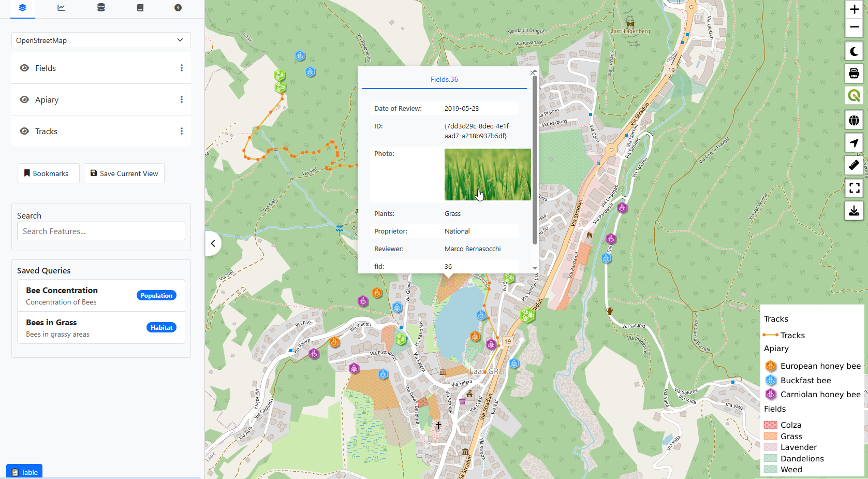The width and height of the screenshot is (868, 479).
Task: Click purple apiary marker near Via Falera
Action: [314, 354]
